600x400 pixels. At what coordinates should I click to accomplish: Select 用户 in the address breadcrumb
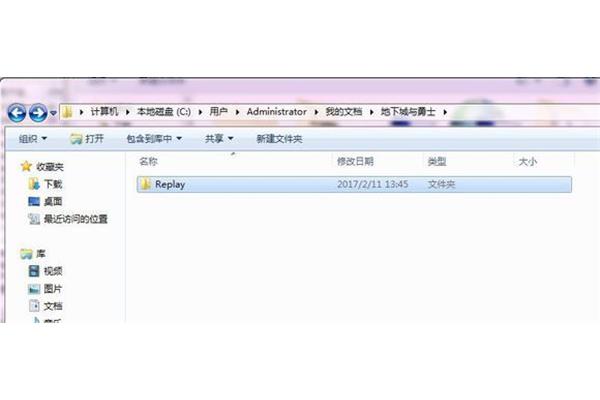coord(218,112)
